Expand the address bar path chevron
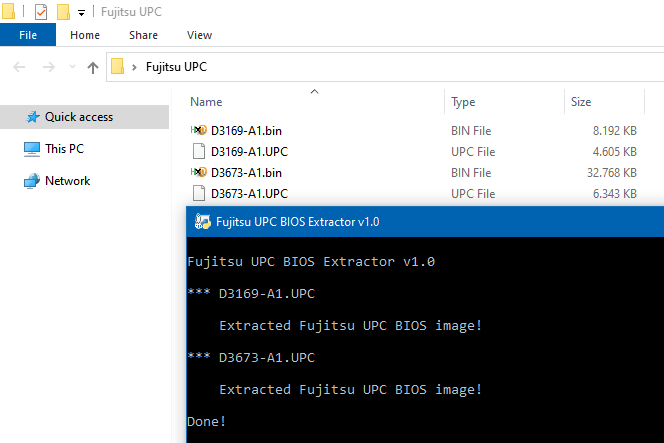 tap(134, 67)
